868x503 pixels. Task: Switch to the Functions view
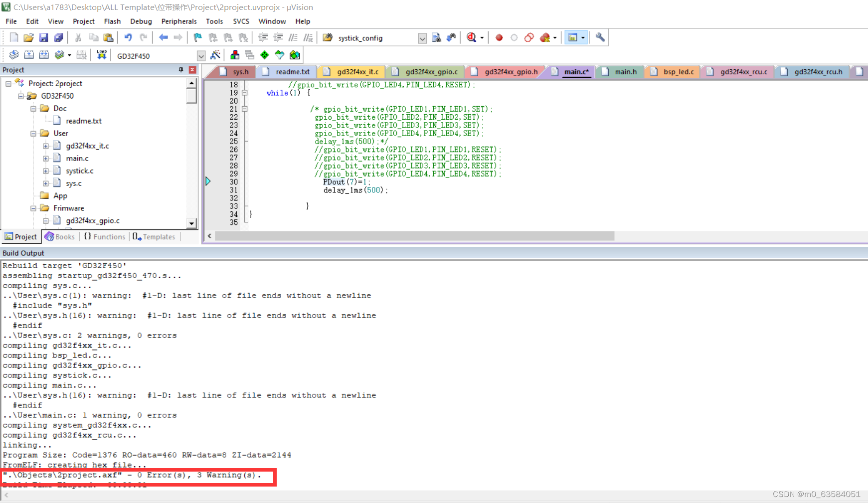point(104,237)
